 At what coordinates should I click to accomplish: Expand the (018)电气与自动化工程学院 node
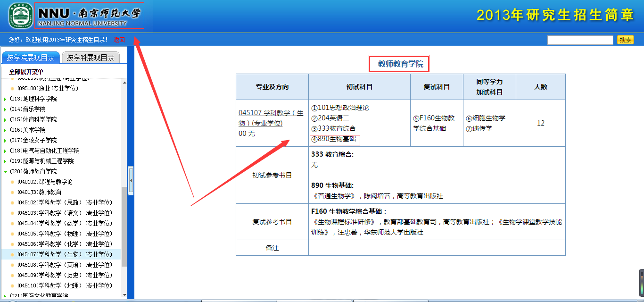tap(6, 150)
